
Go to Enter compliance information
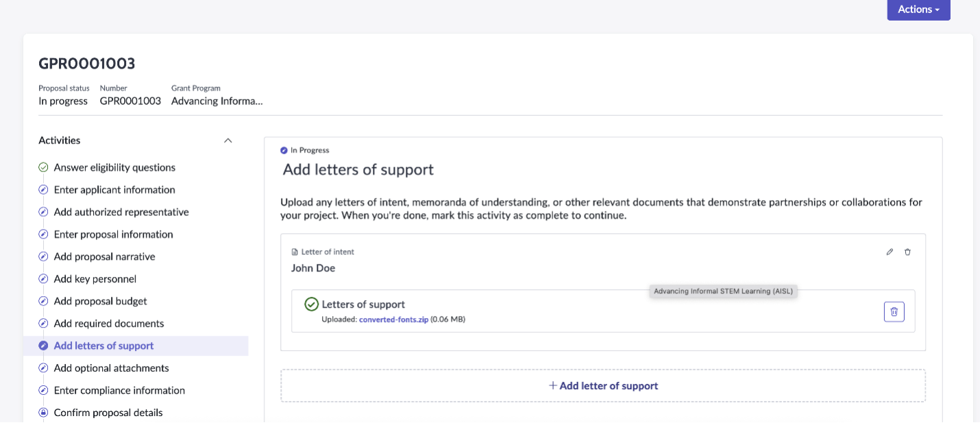coord(119,390)
